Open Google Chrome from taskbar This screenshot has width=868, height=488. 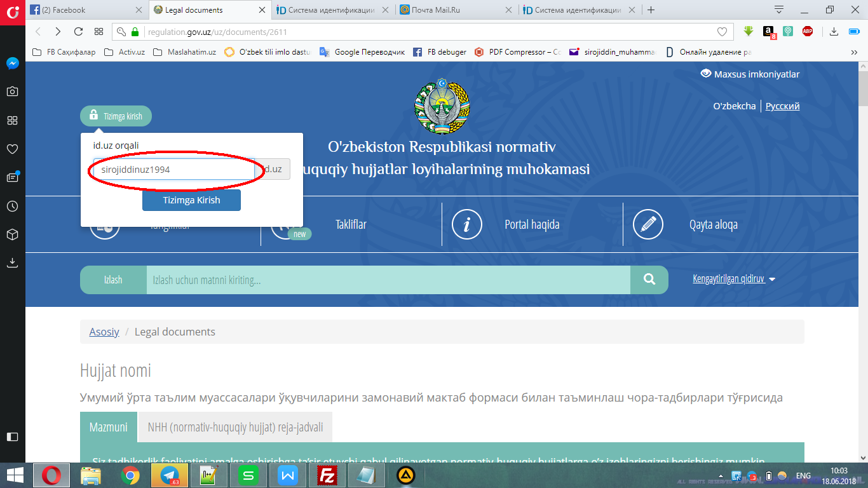[130, 475]
